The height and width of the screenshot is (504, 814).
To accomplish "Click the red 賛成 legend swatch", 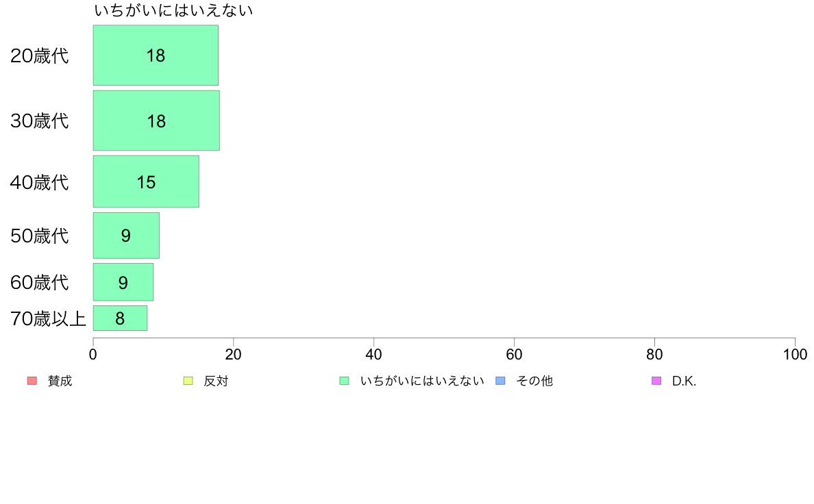I will 32,381.
